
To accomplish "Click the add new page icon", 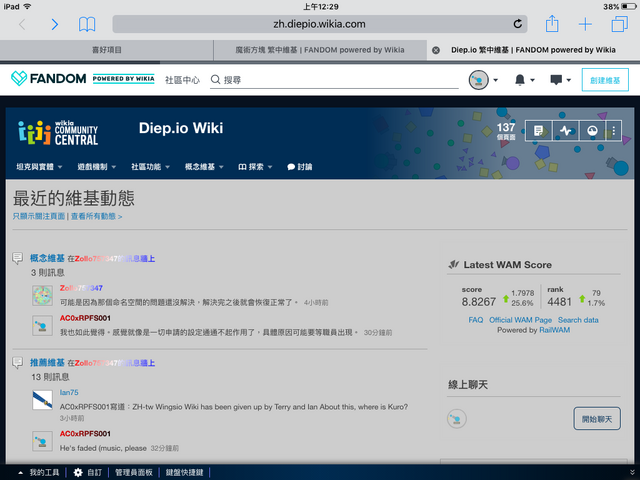I will pyautogui.click(x=538, y=131).
